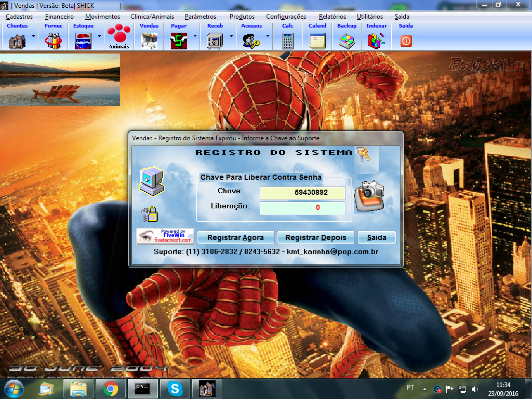Expand the Pagar dropdown arrow

195,36
